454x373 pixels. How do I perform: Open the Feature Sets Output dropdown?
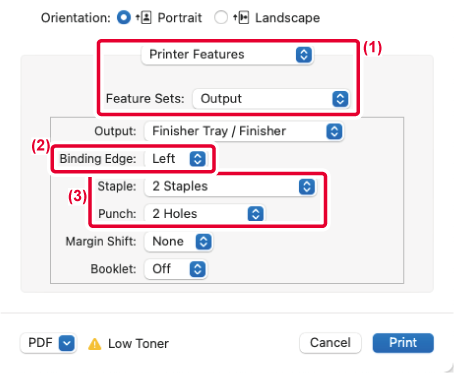pyautogui.click(x=271, y=99)
